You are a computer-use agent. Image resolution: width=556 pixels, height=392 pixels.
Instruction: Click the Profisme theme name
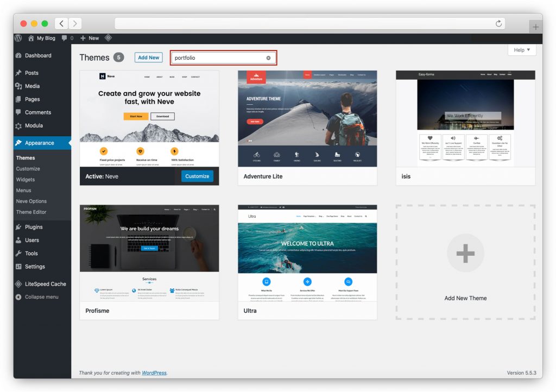point(97,311)
